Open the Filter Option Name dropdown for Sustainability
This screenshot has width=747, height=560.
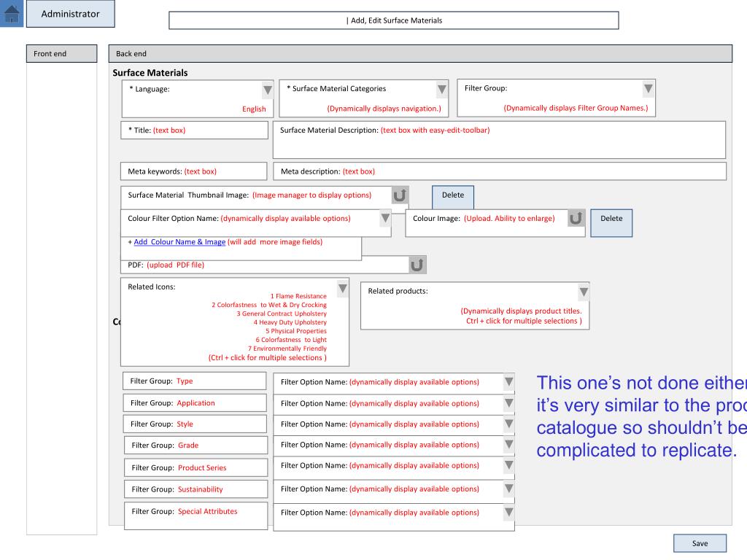coord(508,489)
